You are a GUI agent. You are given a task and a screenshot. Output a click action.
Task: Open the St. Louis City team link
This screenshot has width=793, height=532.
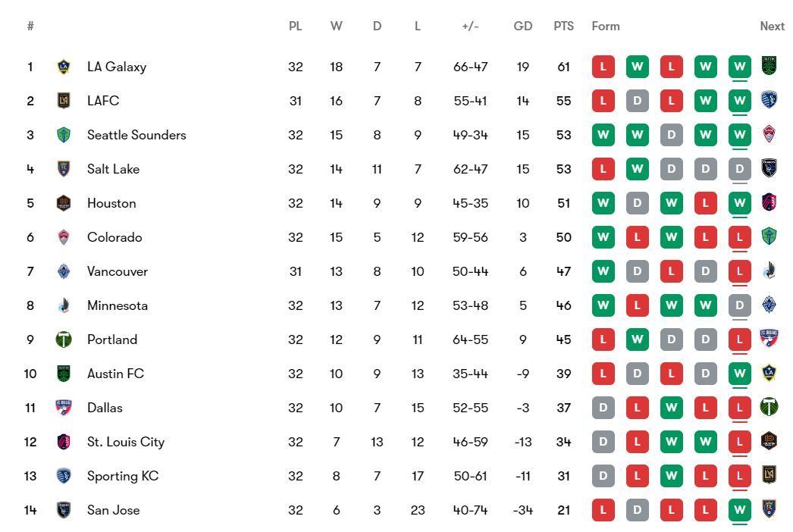click(125, 442)
